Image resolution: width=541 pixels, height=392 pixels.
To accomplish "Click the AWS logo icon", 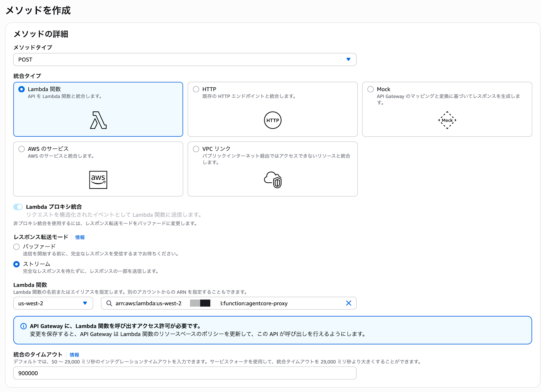I will click(98, 180).
